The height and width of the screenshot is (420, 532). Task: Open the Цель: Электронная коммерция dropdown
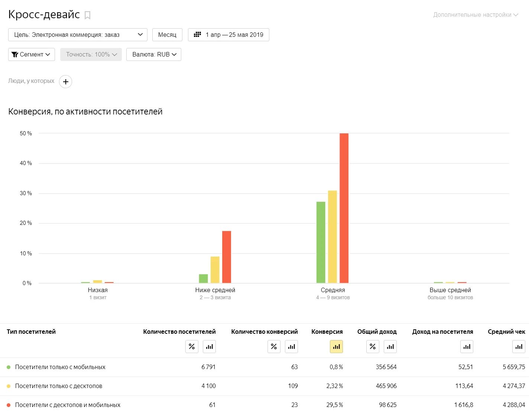coord(78,35)
